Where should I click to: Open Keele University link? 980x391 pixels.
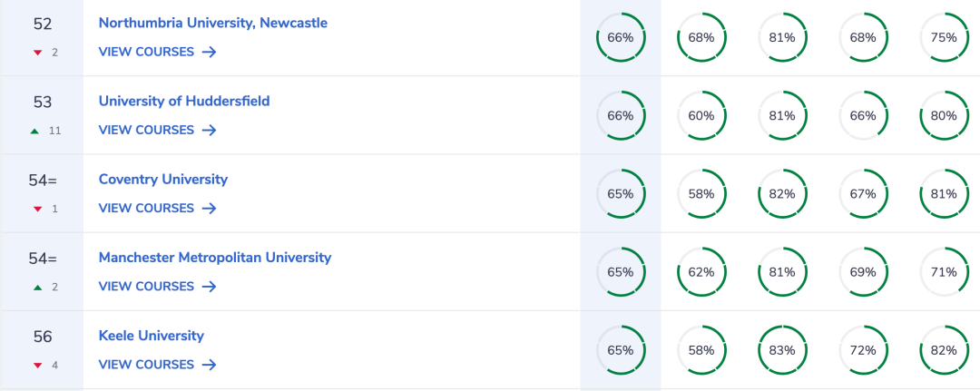pyautogui.click(x=152, y=336)
